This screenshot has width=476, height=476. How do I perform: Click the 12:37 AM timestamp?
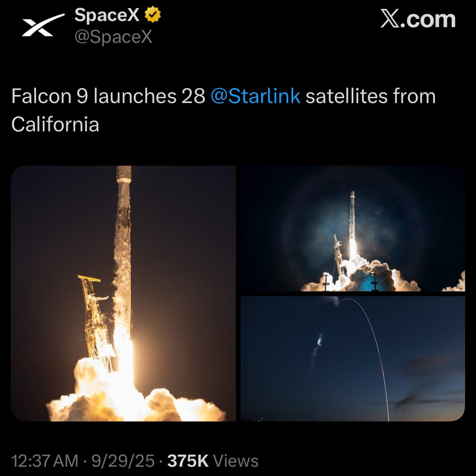(44, 461)
